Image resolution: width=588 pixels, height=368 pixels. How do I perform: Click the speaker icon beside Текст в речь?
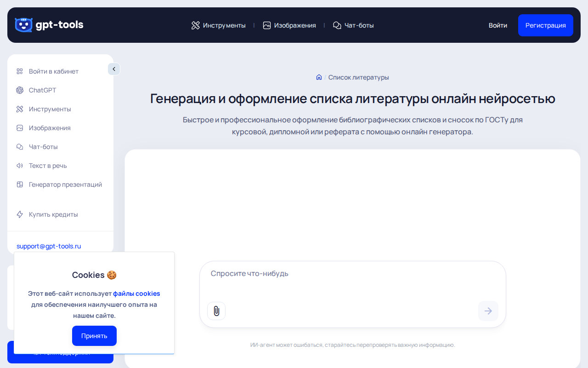tap(20, 166)
